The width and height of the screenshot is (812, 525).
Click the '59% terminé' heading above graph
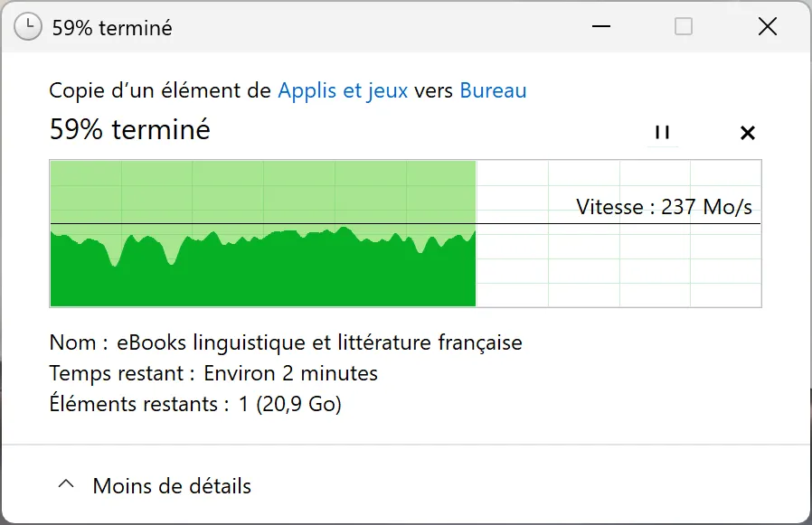point(129,130)
